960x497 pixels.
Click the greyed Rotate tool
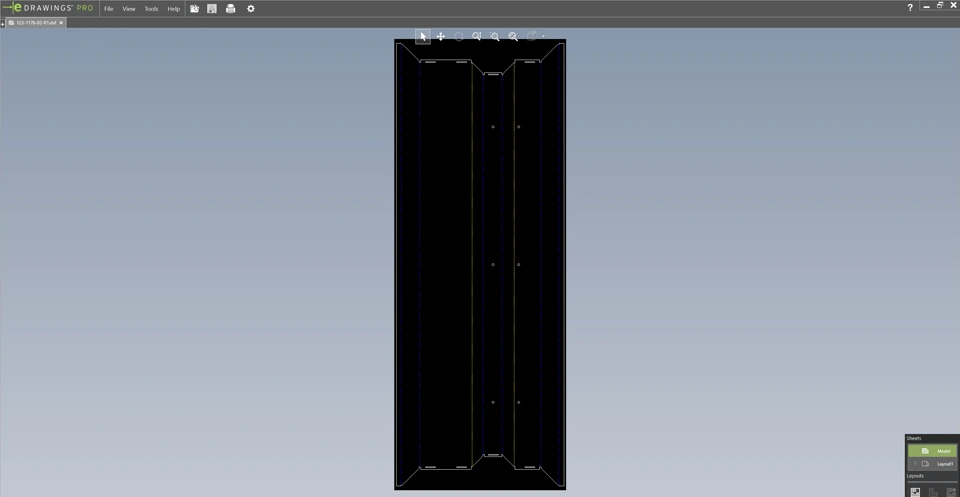point(459,37)
